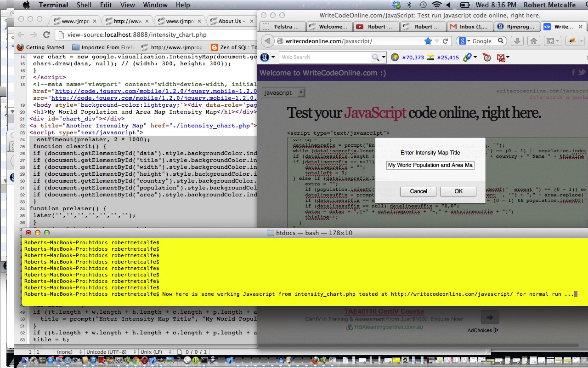Click the Firefox back arrow button
588x368 pixels.
pos(267,41)
